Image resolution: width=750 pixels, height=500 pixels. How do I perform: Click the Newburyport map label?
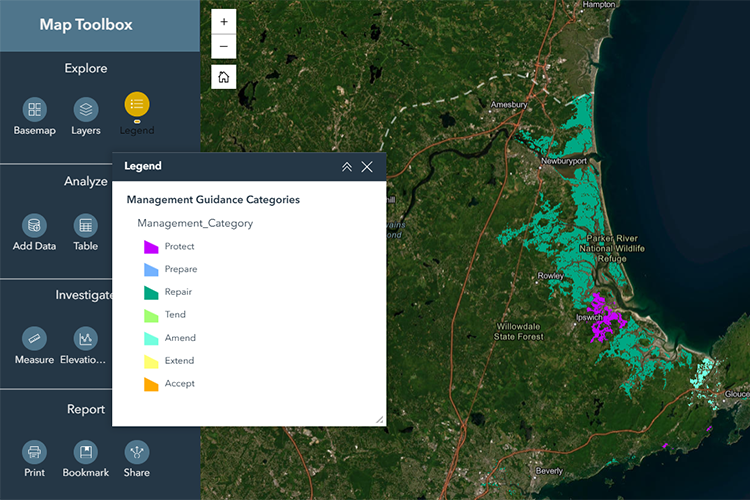563,161
